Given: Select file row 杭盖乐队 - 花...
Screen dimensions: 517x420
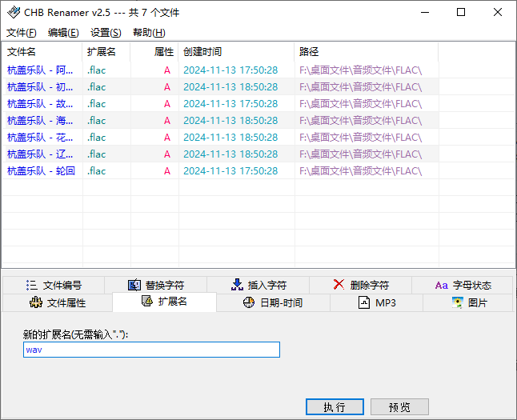Looking at the screenshot, I should coord(220,138).
